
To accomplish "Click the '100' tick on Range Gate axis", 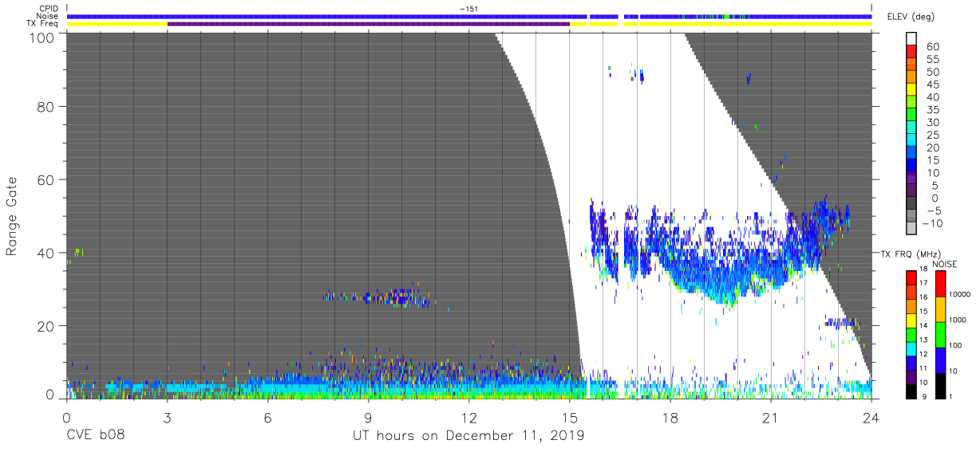I will point(43,37).
